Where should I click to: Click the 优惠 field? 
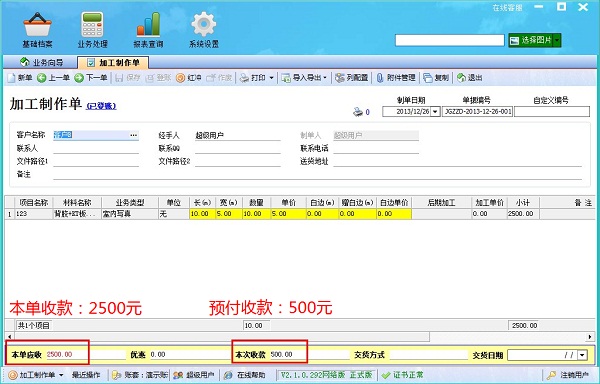189,355
